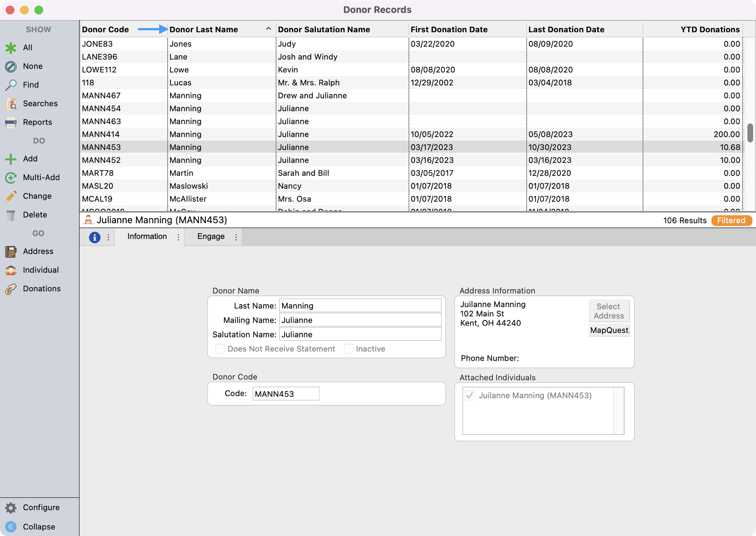Check the Inactive checkbox

349,349
